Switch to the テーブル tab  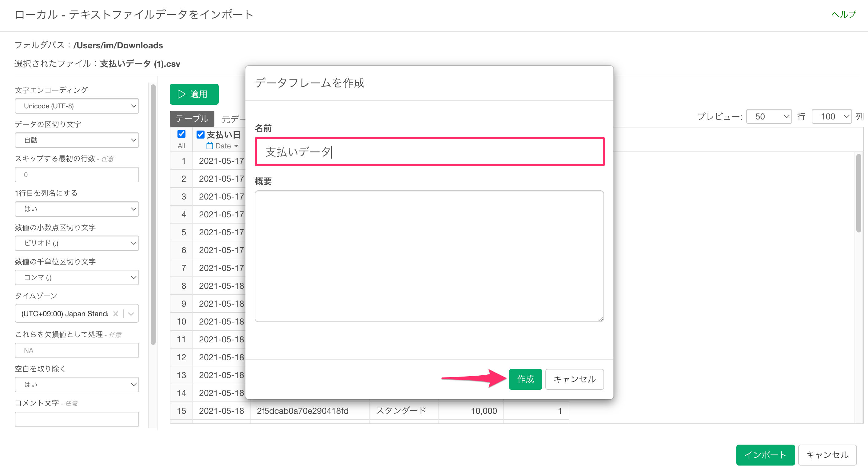(x=192, y=119)
